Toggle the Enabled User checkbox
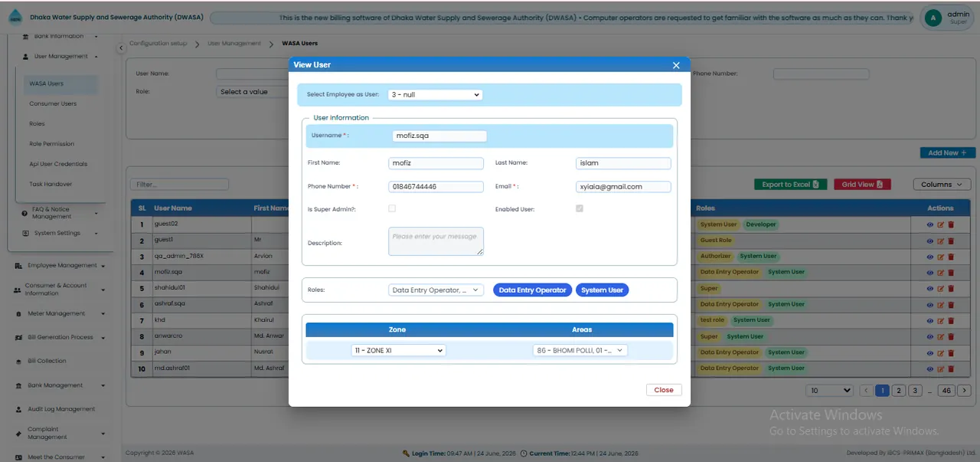This screenshot has height=462, width=980. pos(580,208)
